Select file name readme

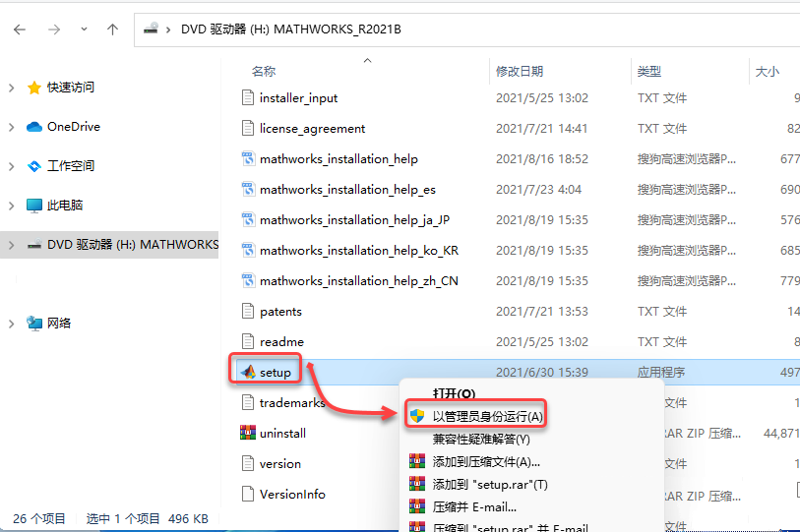(x=281, y=342)
